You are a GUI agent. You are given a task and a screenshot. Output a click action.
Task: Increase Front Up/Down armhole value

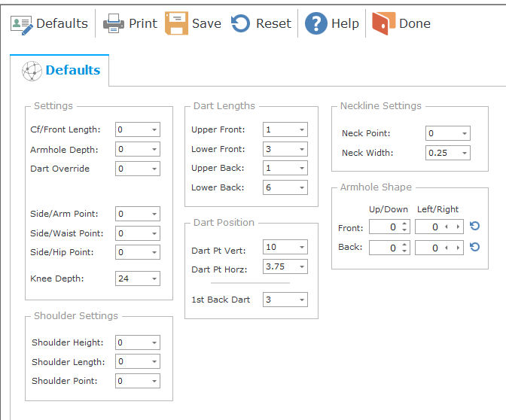click(404, 224)
